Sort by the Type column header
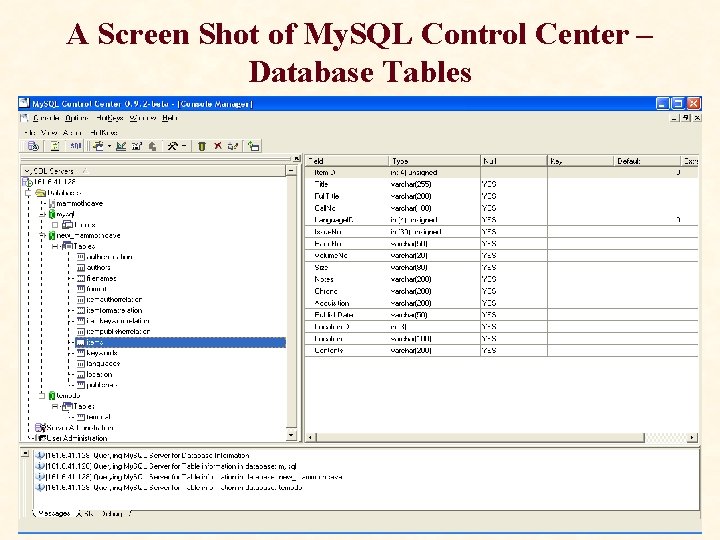Screen dimensions: 720x540 click(x=434, y=161)
